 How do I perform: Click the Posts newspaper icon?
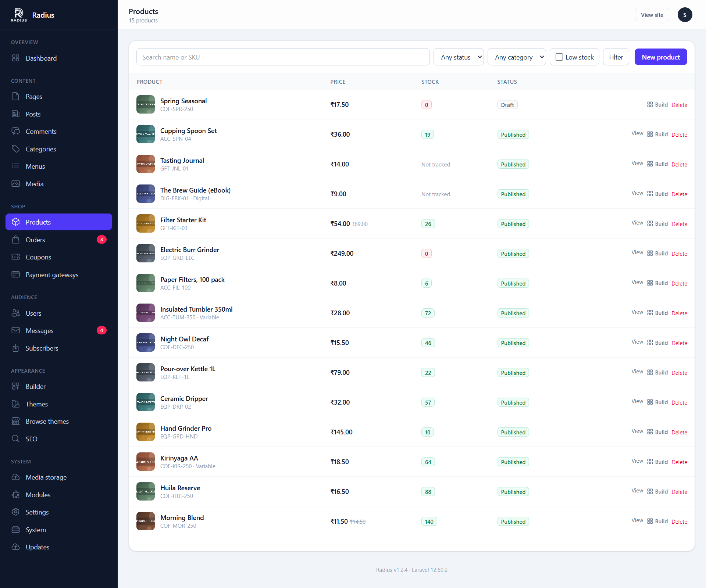tap(15, 114)
